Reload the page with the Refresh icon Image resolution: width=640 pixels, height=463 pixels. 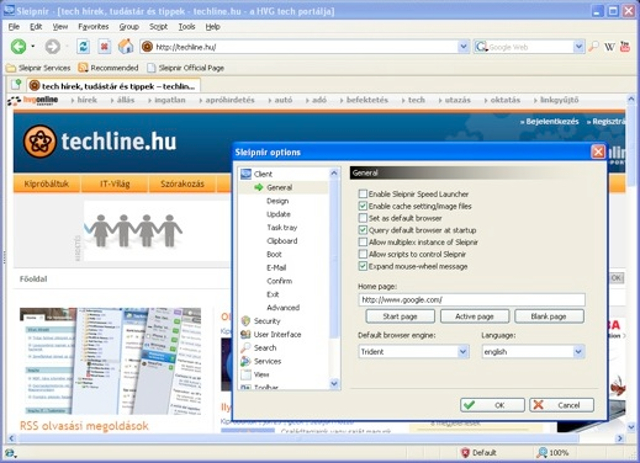click(x=83, y=47)
